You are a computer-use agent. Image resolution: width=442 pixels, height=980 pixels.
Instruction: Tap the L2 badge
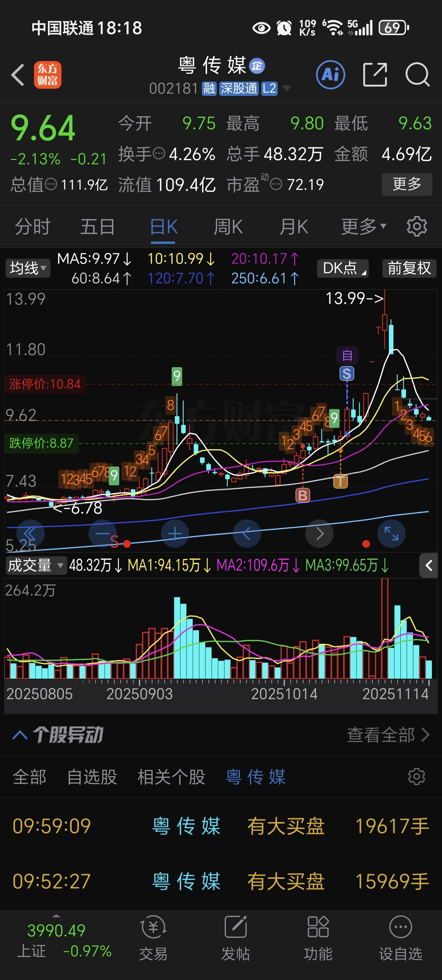[269, 89]
